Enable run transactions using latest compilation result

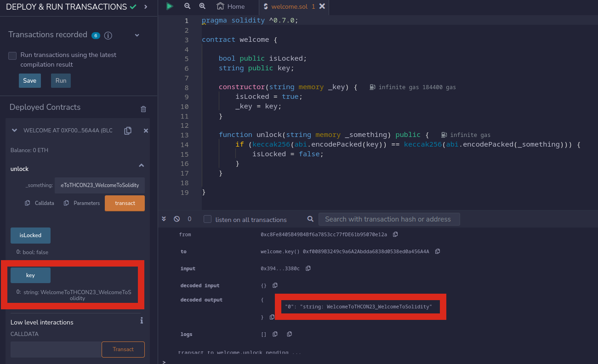click(13, 56)
